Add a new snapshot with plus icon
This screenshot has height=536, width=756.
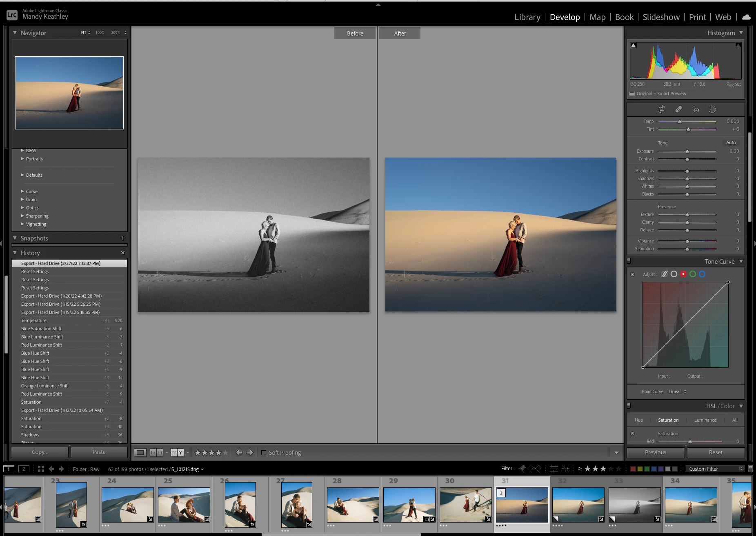tap(123, 238)
